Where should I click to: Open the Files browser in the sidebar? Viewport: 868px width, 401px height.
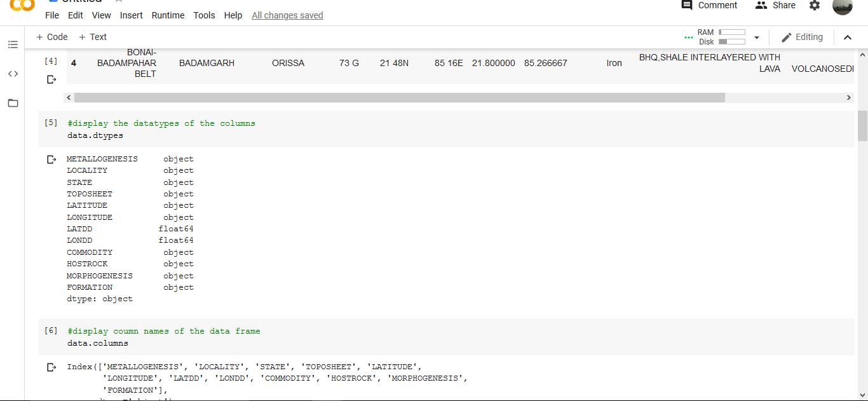coord(13,103)
